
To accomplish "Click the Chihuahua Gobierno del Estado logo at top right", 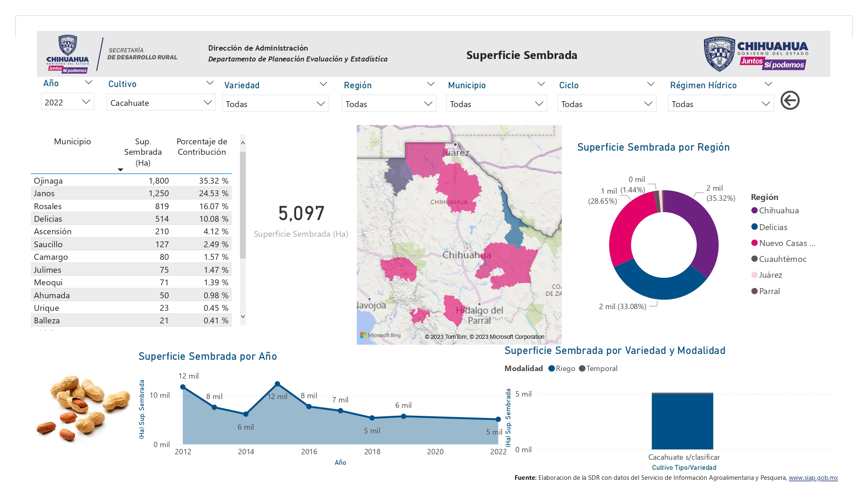I will click(x=756, y=54).
